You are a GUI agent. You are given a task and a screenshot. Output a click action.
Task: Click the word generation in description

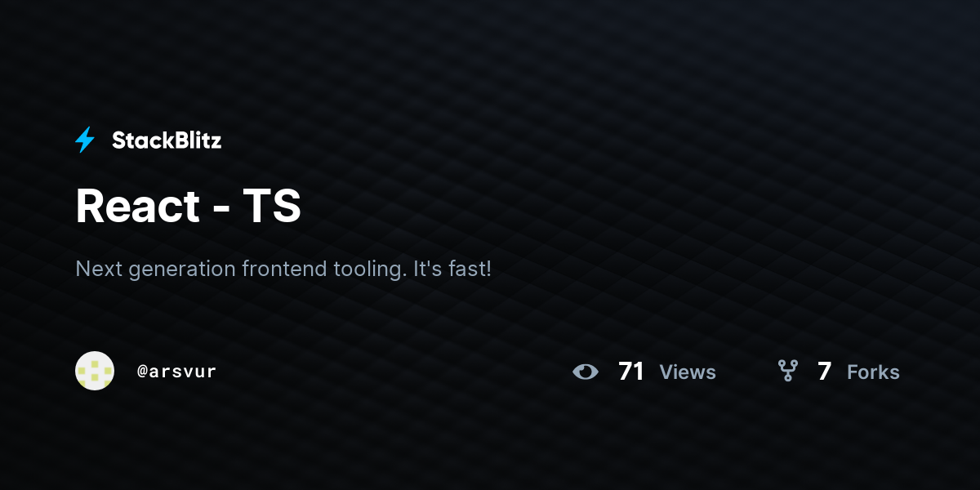[180, 269]
